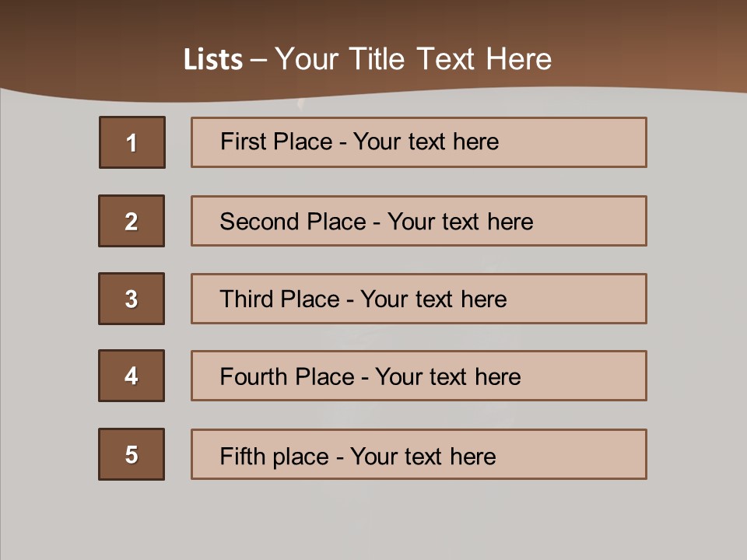
Task: Click Your text here in fifth row
Action: (423, 456)
